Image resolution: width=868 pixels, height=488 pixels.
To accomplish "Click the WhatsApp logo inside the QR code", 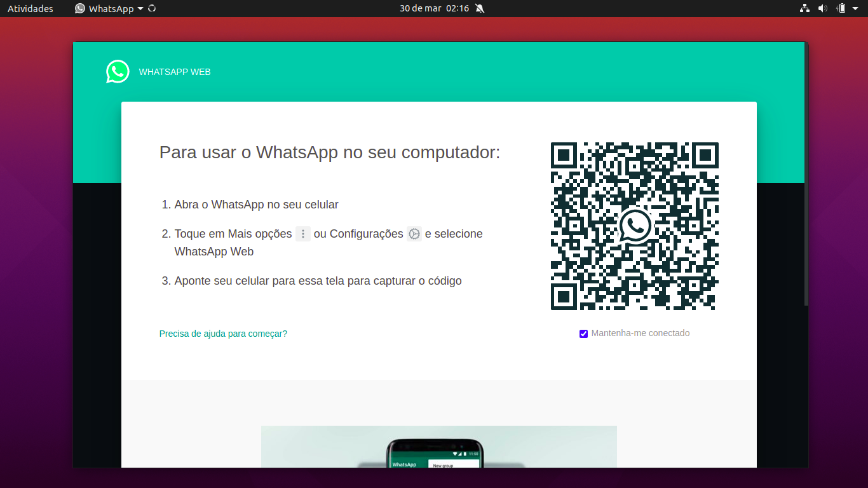I will 635,226.
